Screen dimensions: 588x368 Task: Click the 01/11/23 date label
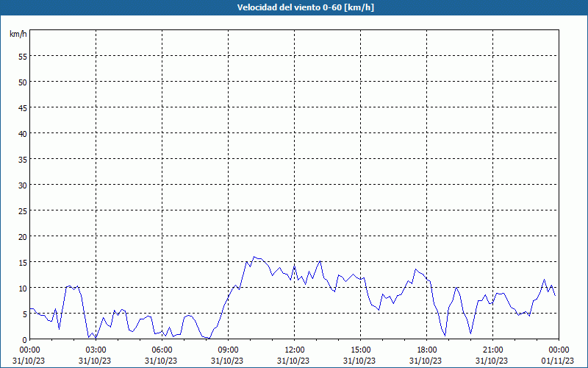tap(557, 361)
